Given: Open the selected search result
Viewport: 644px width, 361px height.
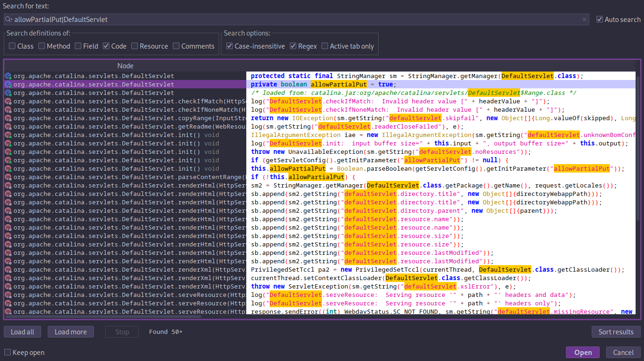Looking at the screenshot, I should point(582,352).
